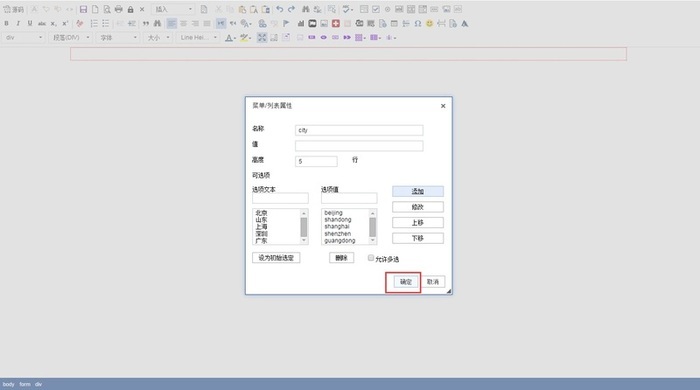This screenshot has width=700, height=390.
Task: Click the Preview document icon
Action: coord(107,9)
